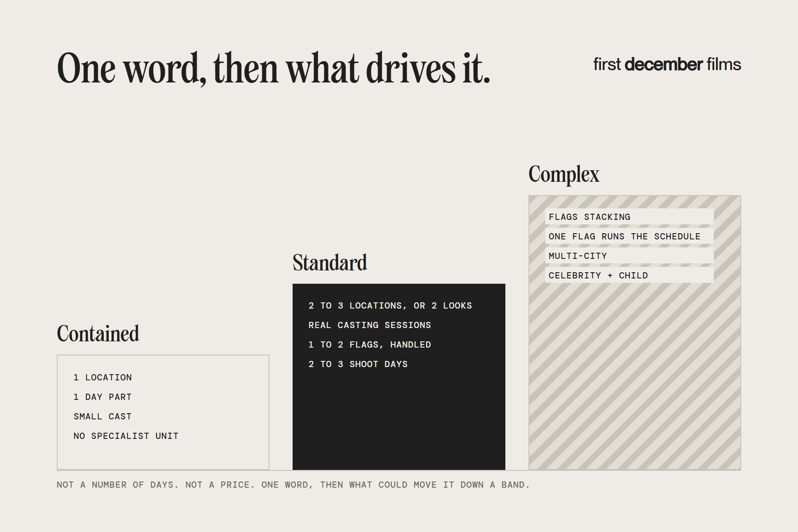Click 'SMALL CAST' in the Contained box
798x532 pixels.
[x=103, y=416]
